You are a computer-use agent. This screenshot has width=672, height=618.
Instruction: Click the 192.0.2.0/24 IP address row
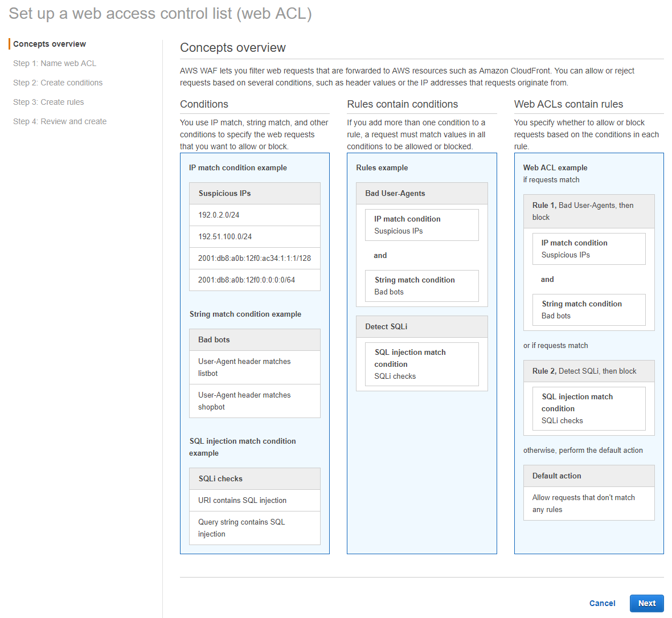255,215
